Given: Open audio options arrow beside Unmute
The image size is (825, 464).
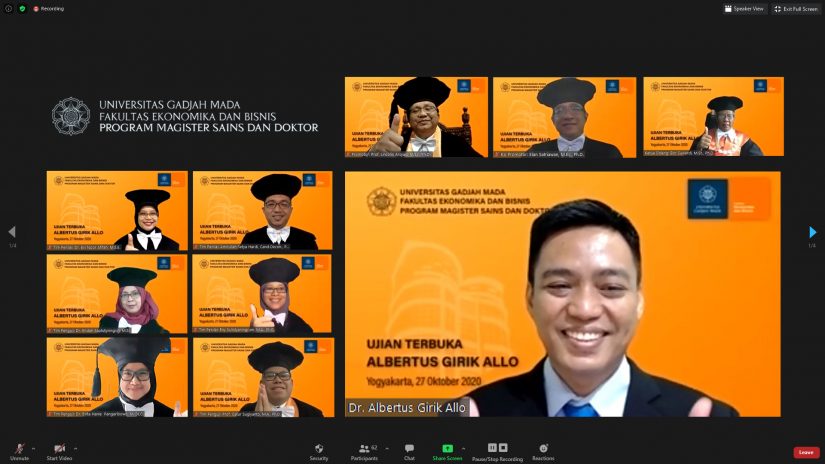Looking at the screenshot, I should coord(33,448).
